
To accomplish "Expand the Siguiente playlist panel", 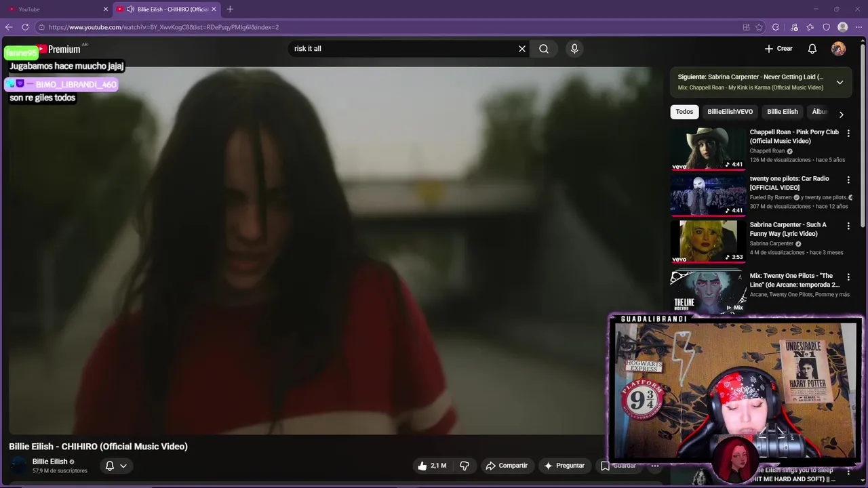I will [840, 82].
